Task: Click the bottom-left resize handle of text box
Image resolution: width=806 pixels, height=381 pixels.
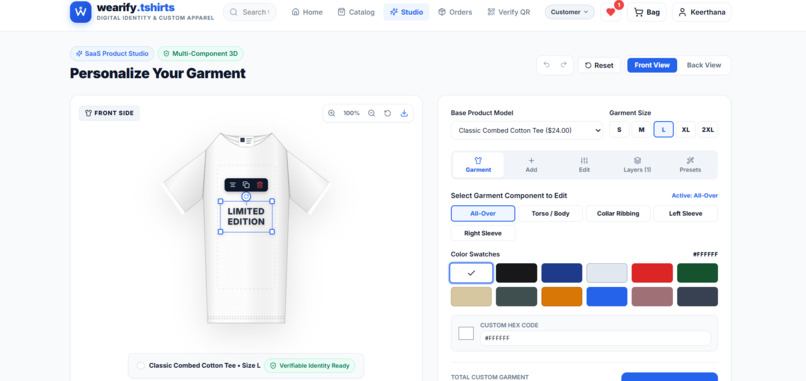Action: [x=221, y=232]
